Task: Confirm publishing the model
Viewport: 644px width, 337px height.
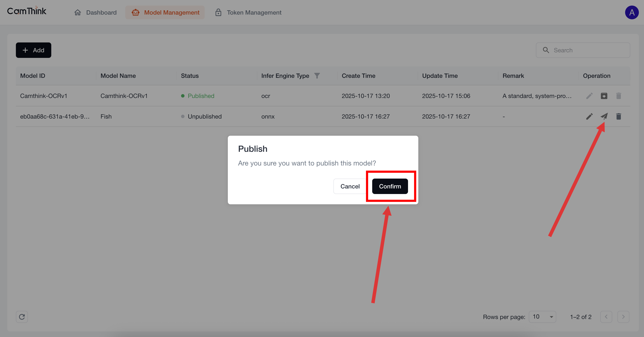Action: pos(390,186)
